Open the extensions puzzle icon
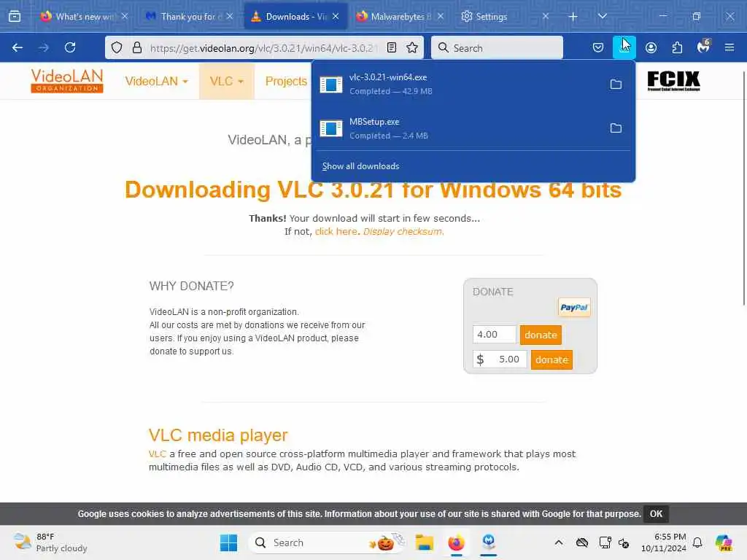This screenshot has width=747, height=560. point(677,47)
